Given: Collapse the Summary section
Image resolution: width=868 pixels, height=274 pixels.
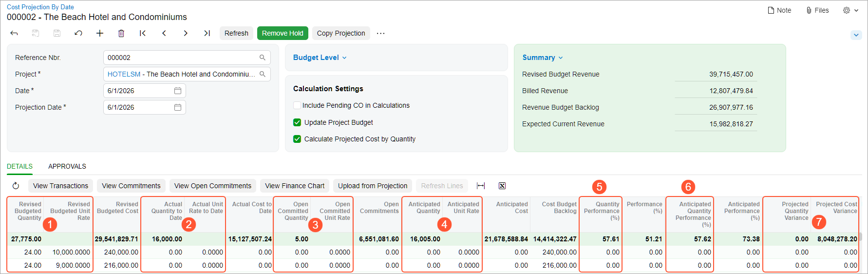Looking at the screenshot, I should [543, 58].
